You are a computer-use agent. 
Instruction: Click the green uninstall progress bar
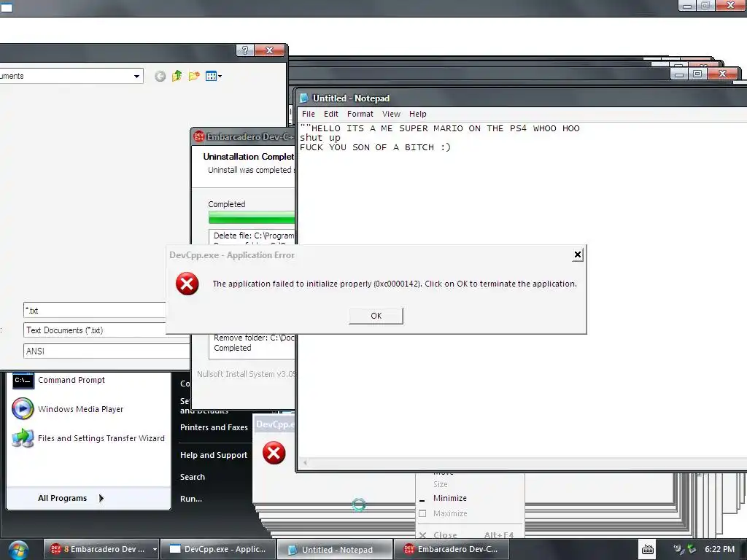252,217
